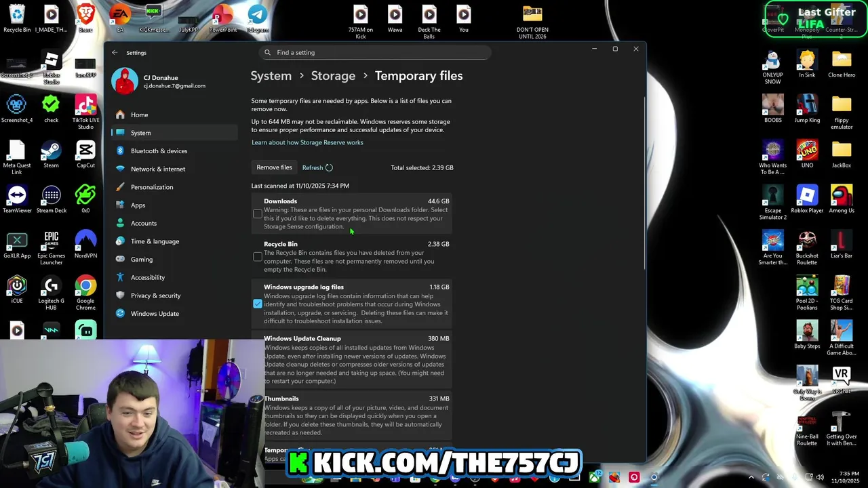This screenshot has width=868, height=488.
Task: Check the Downloads checkbox
Action: 258,213
